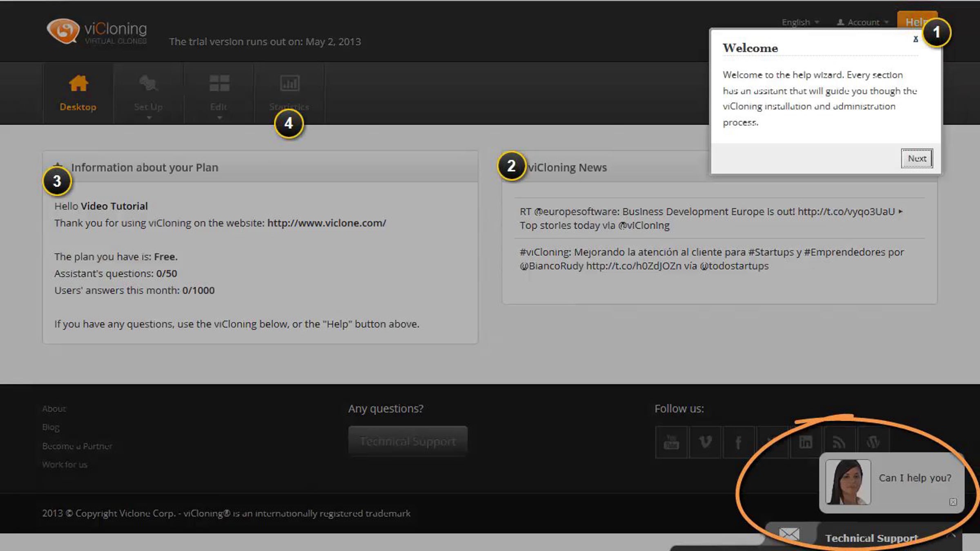Image resolution: width=980 pixels, height=551 pixels.
Task: Click the virtual assistant avatar photo
Action: 848,482
